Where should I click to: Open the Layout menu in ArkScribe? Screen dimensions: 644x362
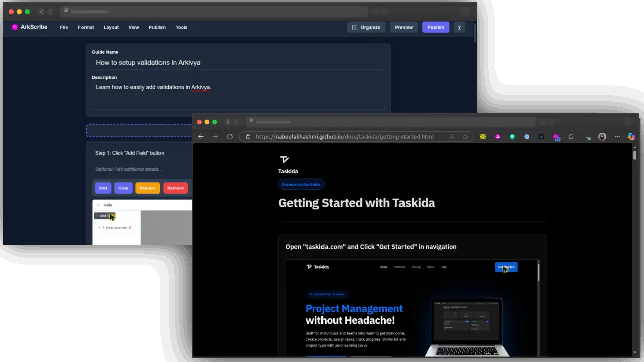click(x=111, y=27)
